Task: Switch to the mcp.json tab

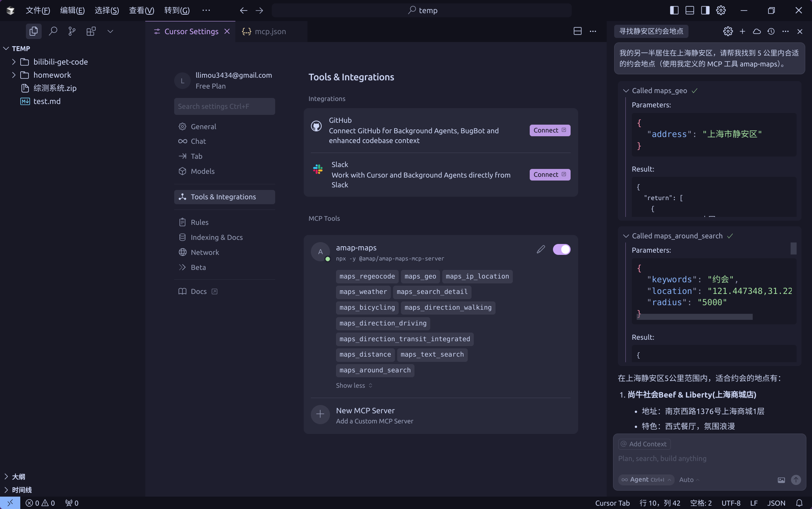Action: tap(270, 32)
